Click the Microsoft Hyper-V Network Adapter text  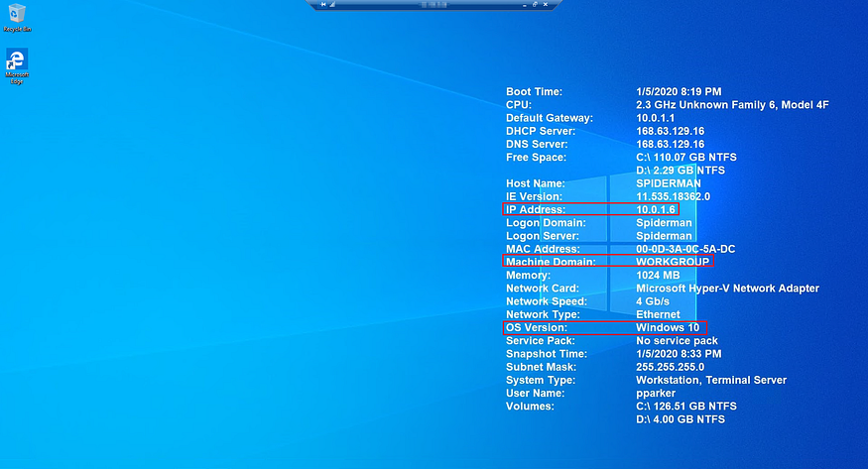coord(727,289)
